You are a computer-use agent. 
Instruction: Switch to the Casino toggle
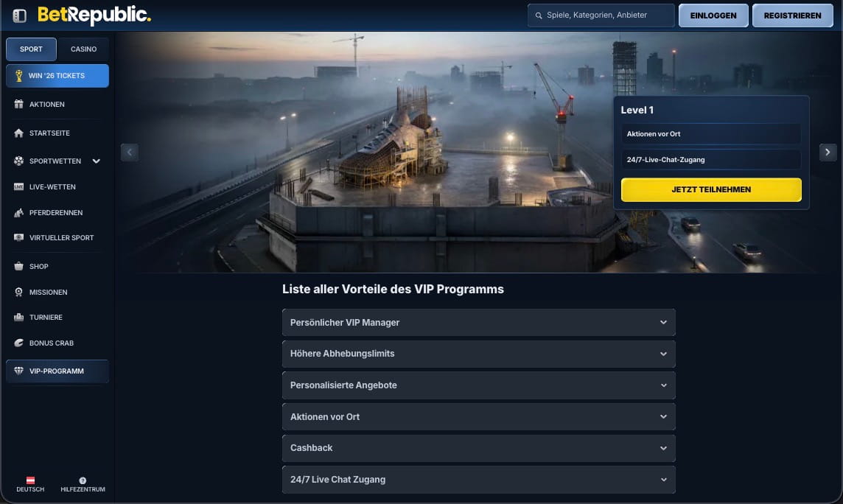point(83,49)
